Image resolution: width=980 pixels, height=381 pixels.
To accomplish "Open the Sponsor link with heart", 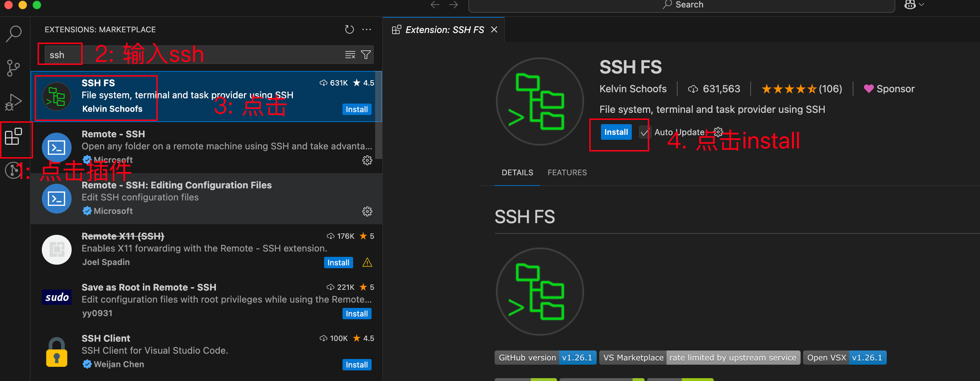I will [x=889, y=89].
